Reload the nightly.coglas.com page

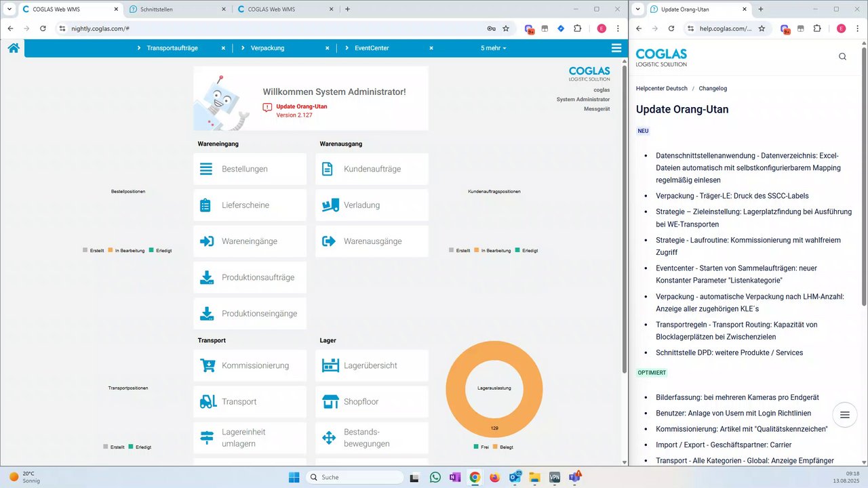(x=43, y=28)
